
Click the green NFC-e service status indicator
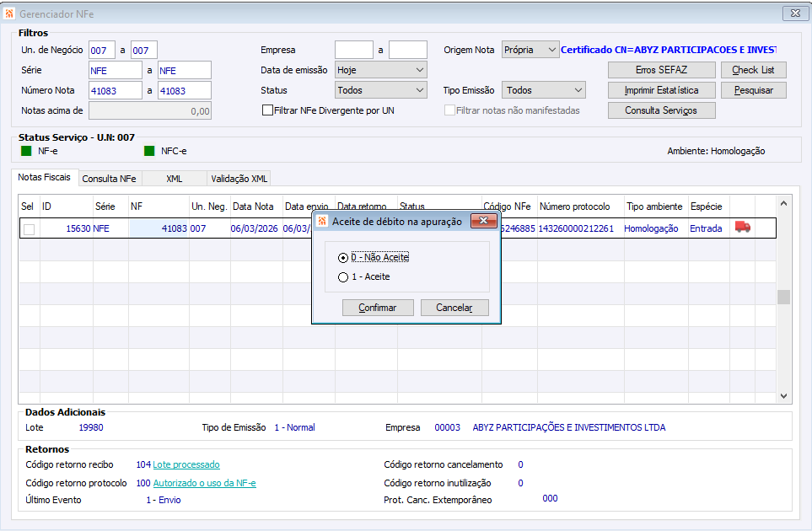149,151
